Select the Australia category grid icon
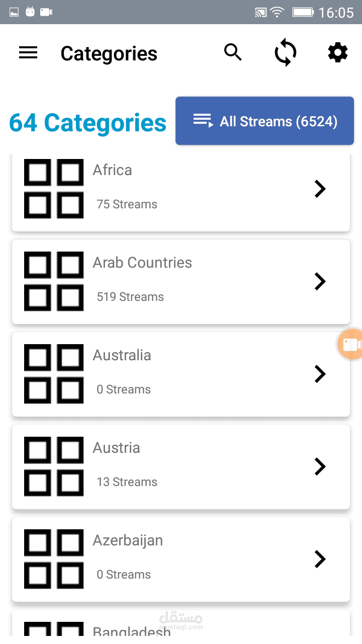 54,374
